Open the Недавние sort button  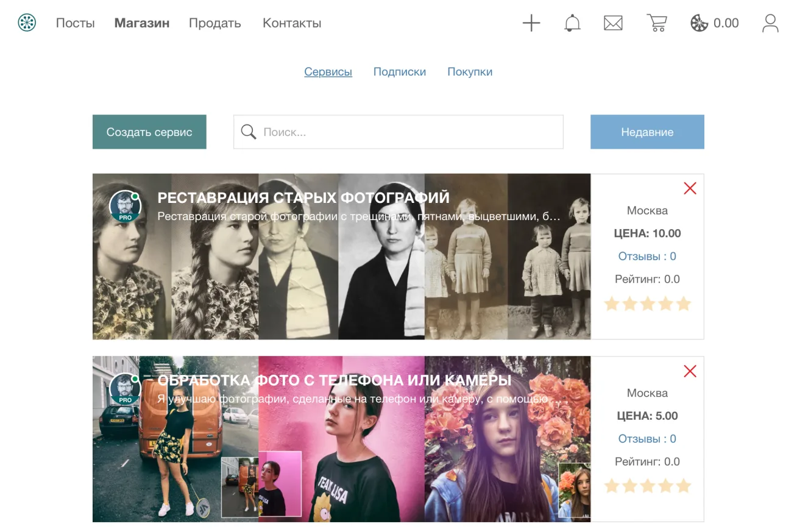[647, 132]
